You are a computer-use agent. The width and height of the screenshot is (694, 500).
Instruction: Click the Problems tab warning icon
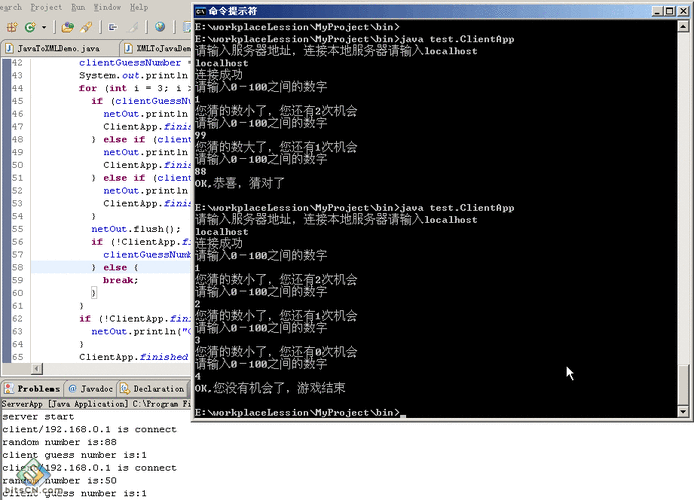[x=8, y=388]
